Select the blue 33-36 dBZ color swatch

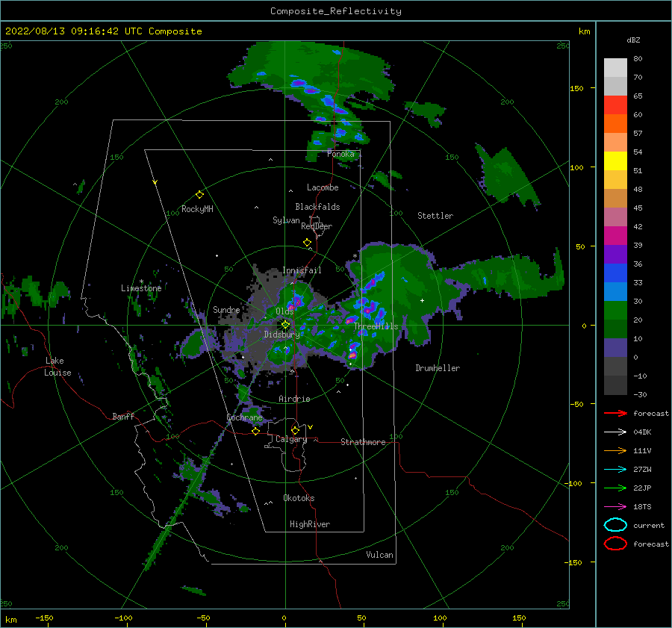point(615,273)
